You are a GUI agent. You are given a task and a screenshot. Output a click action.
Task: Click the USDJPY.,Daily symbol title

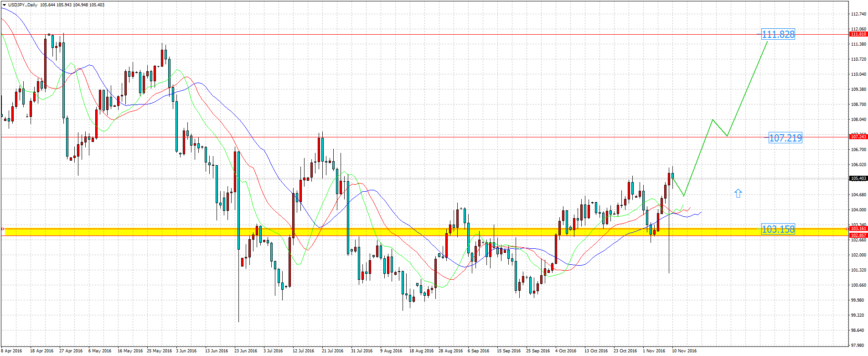[x=22, y=5]
